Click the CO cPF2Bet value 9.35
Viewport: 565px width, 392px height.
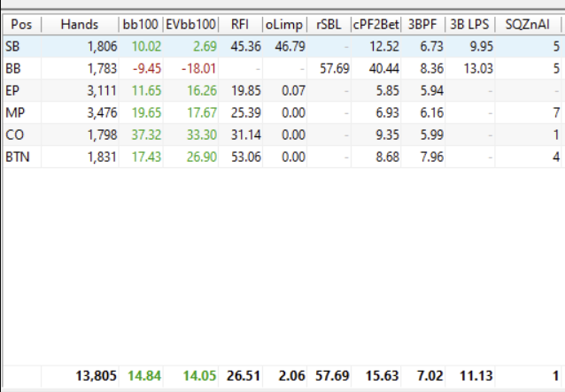click(x=387, y=135)
